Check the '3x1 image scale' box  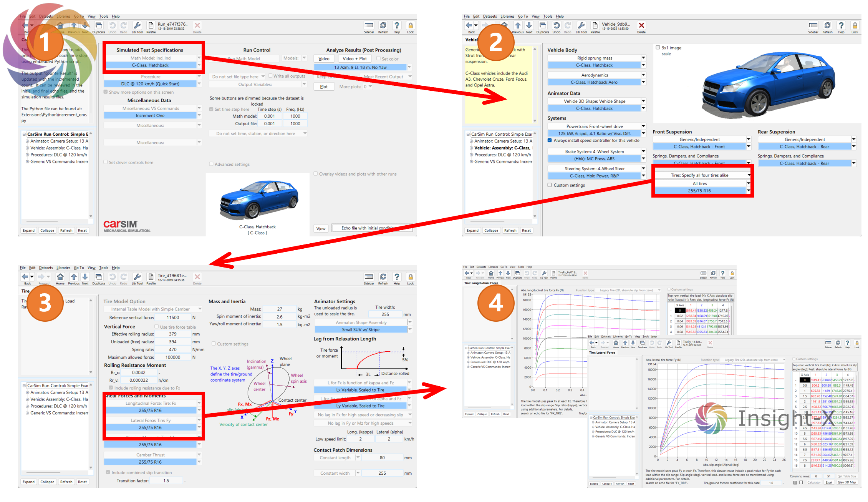pyautogui.click(x=658, y=47)
